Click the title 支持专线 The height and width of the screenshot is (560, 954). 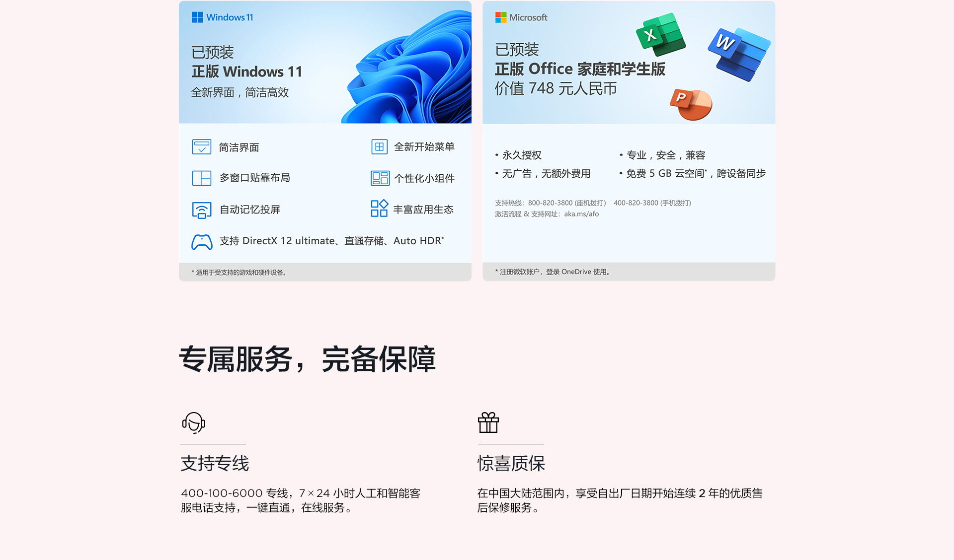215,463
